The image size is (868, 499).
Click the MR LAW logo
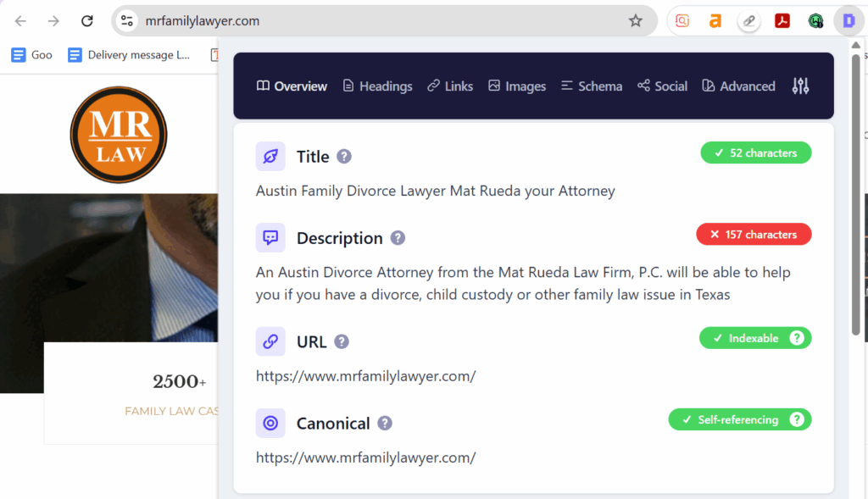point(119,135)
